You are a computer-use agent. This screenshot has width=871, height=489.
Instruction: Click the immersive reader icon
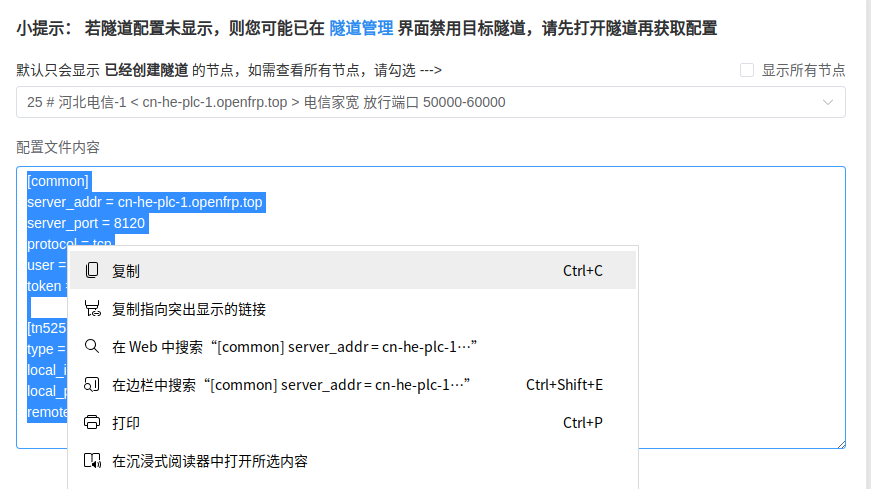click(92, 461)
